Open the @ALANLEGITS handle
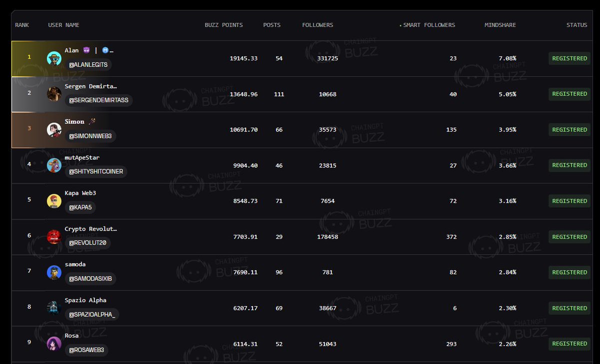This screenshot has height=364, width=600. click(88, 65)
